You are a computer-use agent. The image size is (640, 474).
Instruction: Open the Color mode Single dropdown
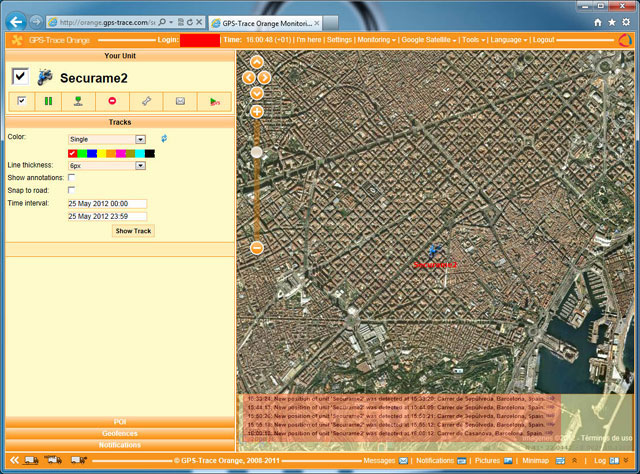click(x=107, y=139)
